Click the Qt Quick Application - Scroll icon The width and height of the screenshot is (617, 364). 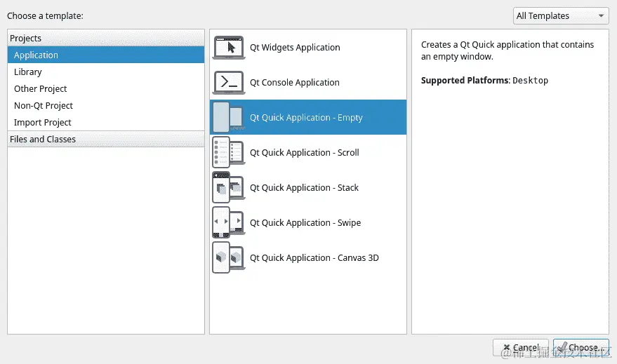click(x=229, y=152)
